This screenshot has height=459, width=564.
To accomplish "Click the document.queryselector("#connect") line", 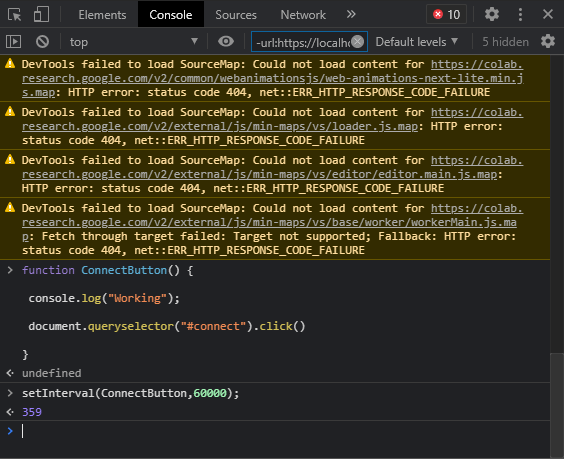I will 167,326.
